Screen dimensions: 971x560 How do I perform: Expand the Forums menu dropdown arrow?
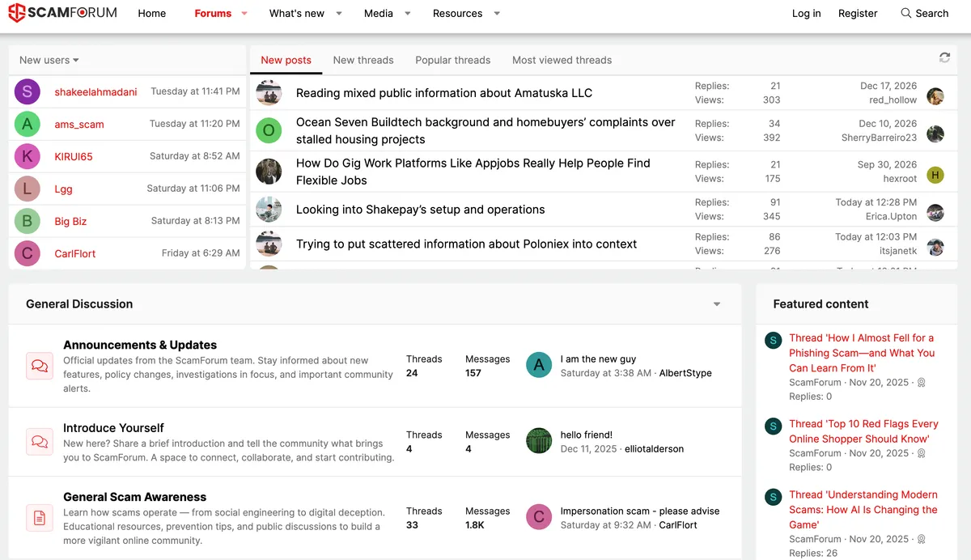(244, 14)
